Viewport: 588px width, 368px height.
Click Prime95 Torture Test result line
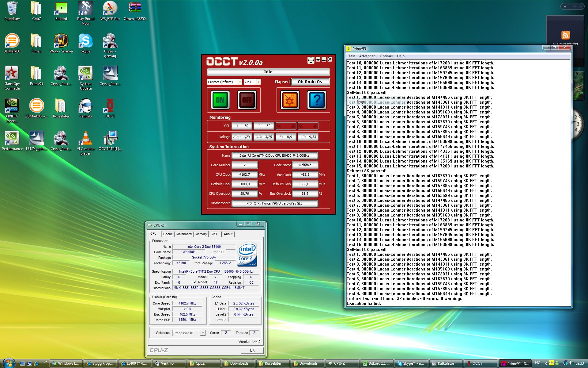[405, 298]
